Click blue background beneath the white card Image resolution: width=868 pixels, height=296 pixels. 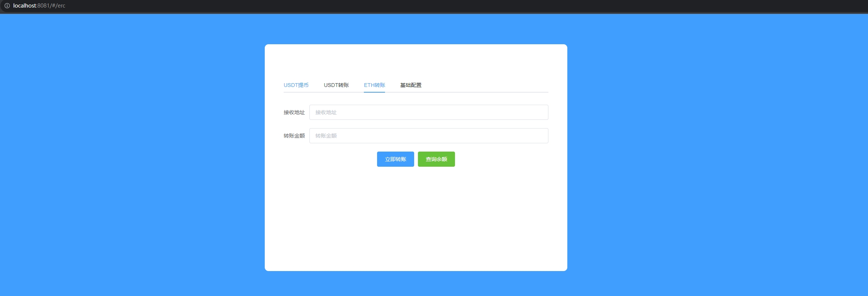[x=416, y=284]
